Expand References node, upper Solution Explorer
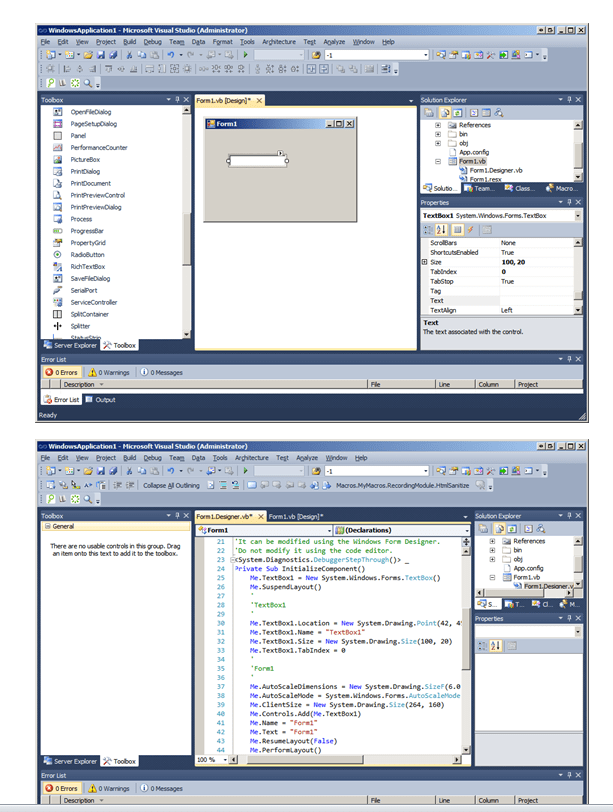The height and width of the screenshot is (812, 613). 438,125
